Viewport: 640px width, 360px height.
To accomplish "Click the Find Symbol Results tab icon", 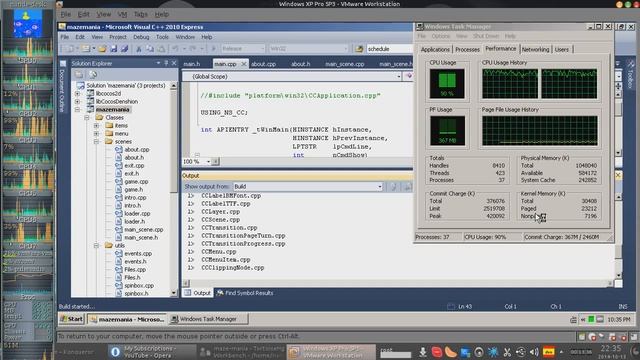I will [220, 293].
